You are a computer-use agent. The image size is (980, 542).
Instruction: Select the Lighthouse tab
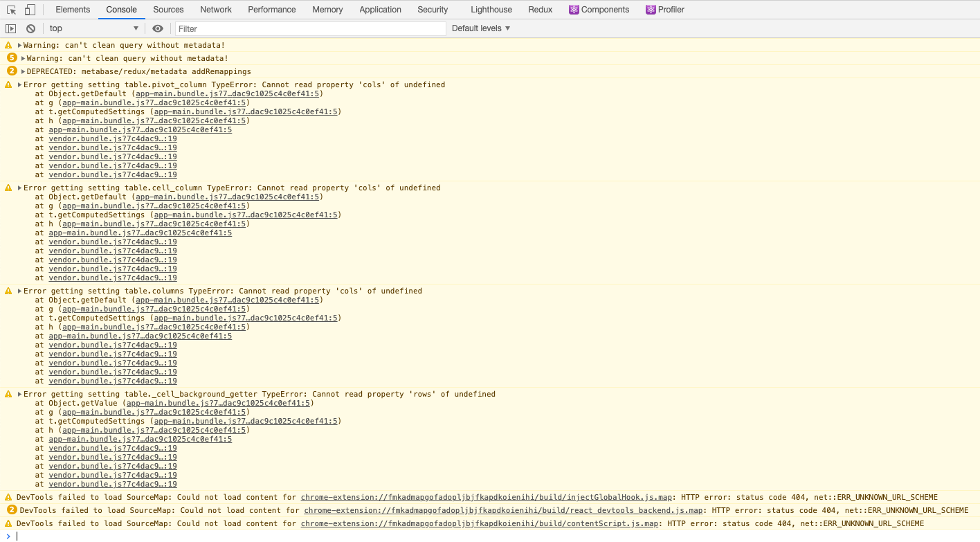491,10
